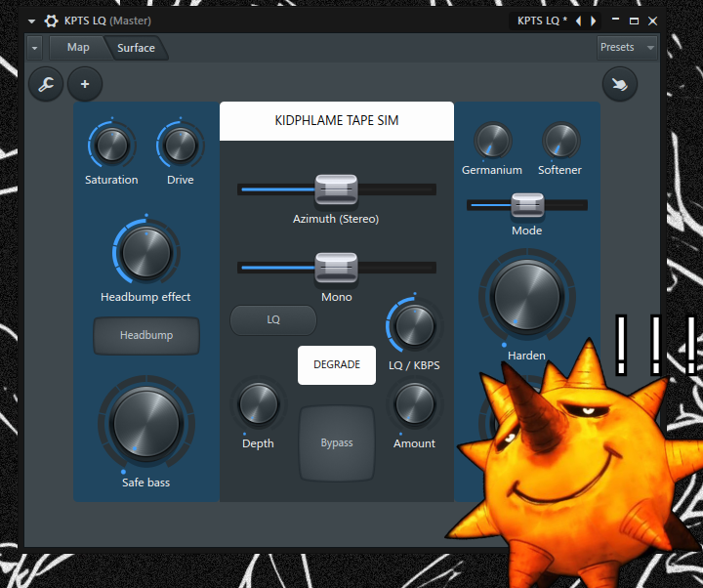Image resolution: width=703 pixels, height=588 pixels.
Task: Open the plugin options gear icon
Action: pyautogui.click(x=51, y=21)
